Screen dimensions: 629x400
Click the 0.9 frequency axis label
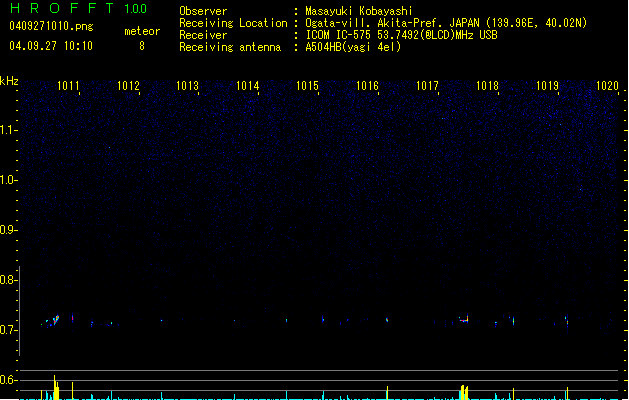point(7,230)
